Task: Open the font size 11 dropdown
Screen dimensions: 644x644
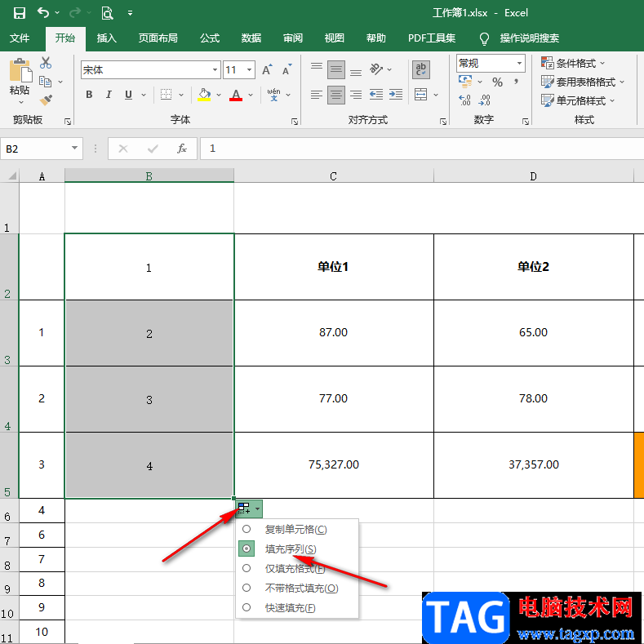Action: [249, 70]
